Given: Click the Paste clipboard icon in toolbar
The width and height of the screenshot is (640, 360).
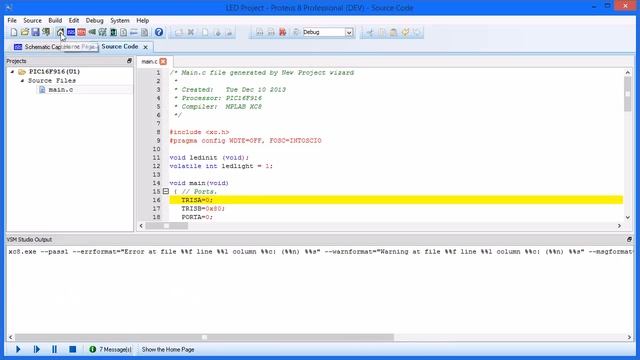Looking at the screenshot, I should pos(393,32).
